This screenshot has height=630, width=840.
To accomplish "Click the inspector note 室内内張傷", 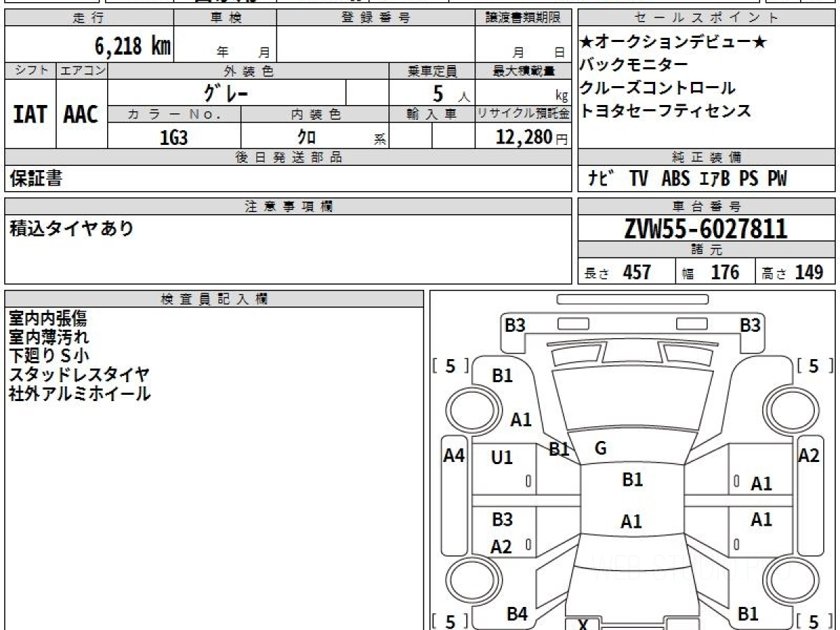I will pos(48,318).
